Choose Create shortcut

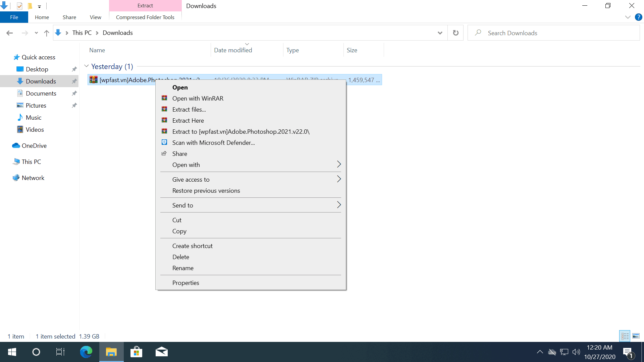pyautogui.click(x=251, y=246)
